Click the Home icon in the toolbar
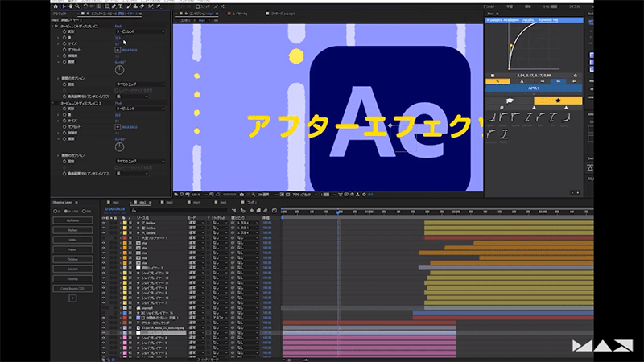The height and width of the screenshot is (362, 644). coord(56,6)
